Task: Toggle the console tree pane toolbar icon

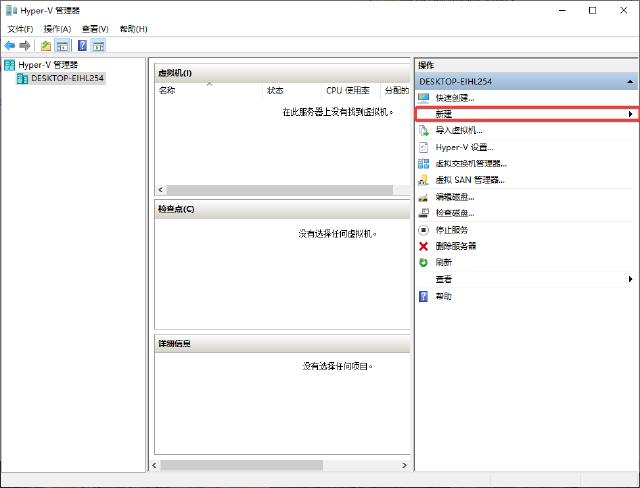Action: 62,46
